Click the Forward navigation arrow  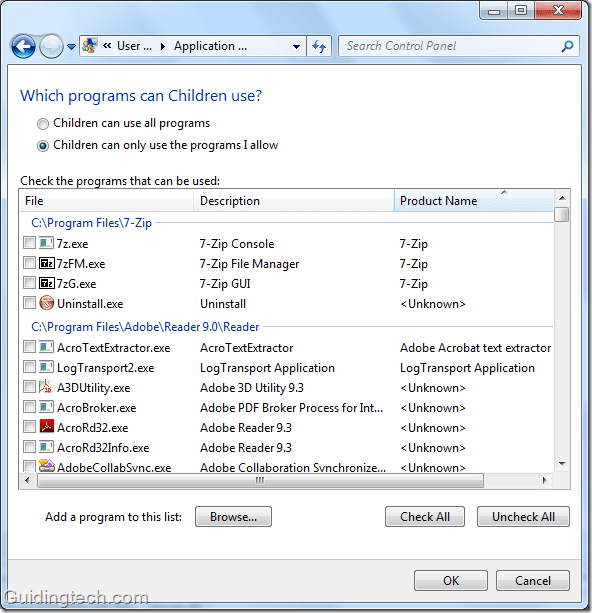coord(52,46)
